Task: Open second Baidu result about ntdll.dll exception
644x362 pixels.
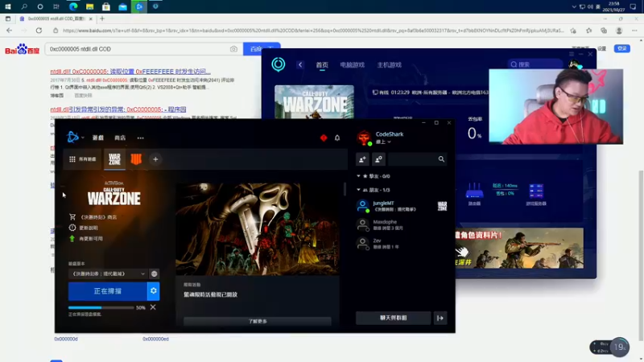Action: point(118,109)
